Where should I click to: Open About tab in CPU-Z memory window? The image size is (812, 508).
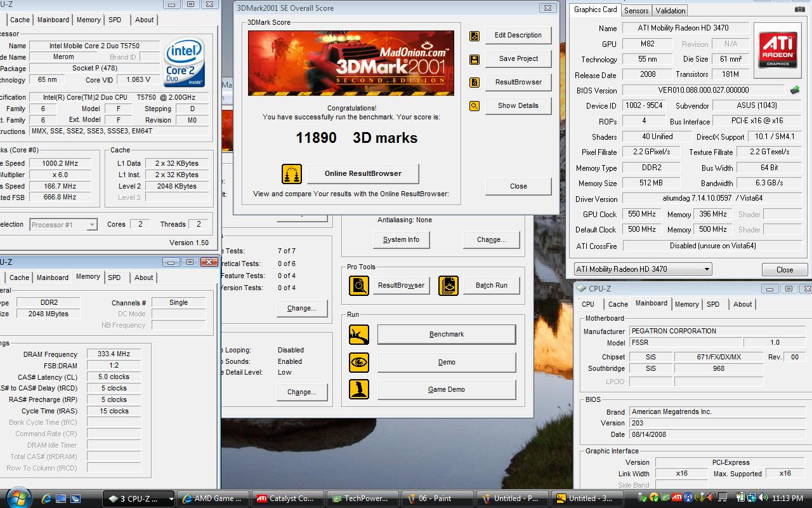tap(144, 277)
